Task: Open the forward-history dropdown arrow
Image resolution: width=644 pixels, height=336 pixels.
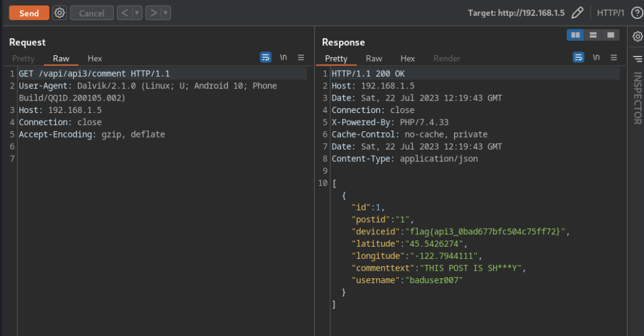Action: point(166,13)
